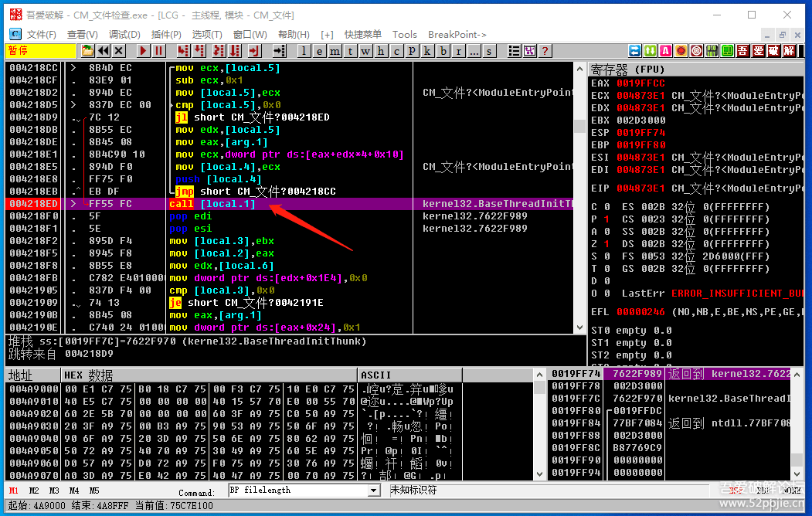The height and width of the screenshot is (516, 812).
Task: Show Log window with 'l' button
Action: click(304, 51)
